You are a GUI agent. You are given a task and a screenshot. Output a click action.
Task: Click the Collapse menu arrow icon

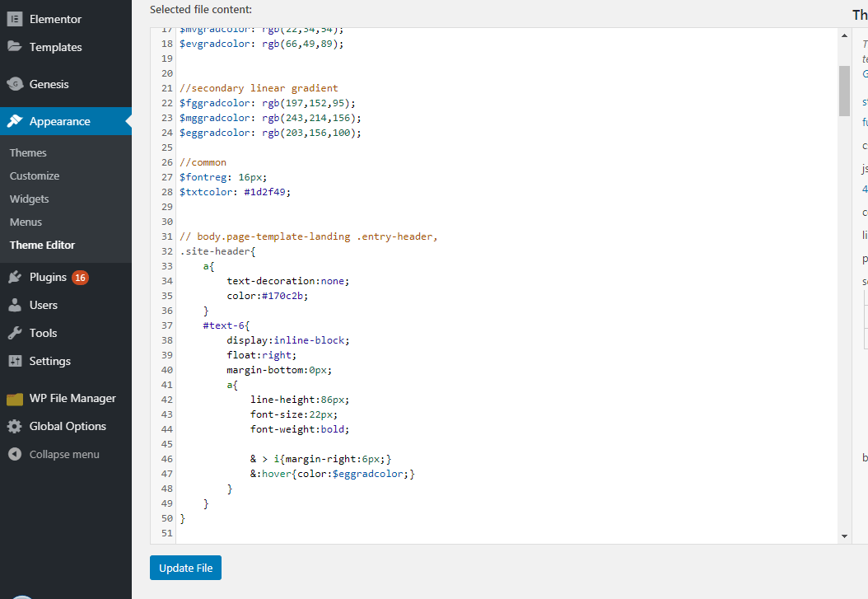14,455
